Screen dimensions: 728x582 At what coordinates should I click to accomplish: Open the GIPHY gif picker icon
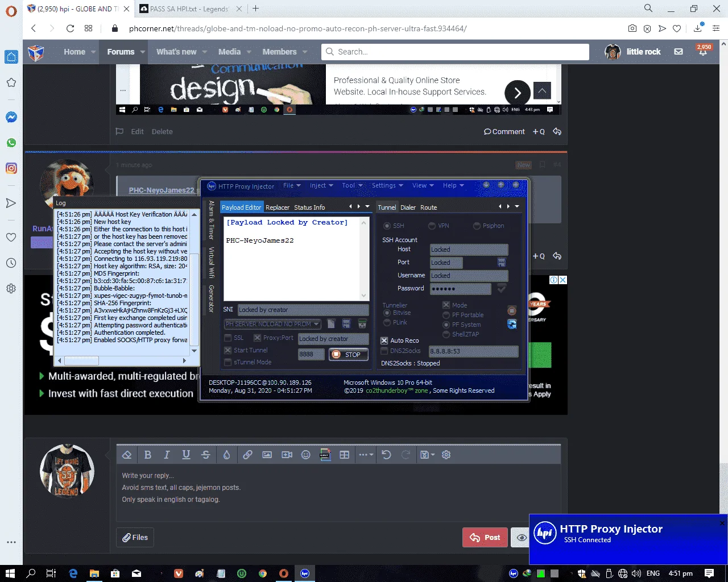point(325,455)
